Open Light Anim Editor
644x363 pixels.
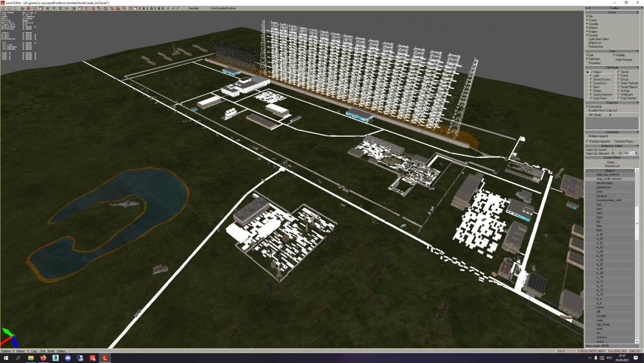point(599,39)
